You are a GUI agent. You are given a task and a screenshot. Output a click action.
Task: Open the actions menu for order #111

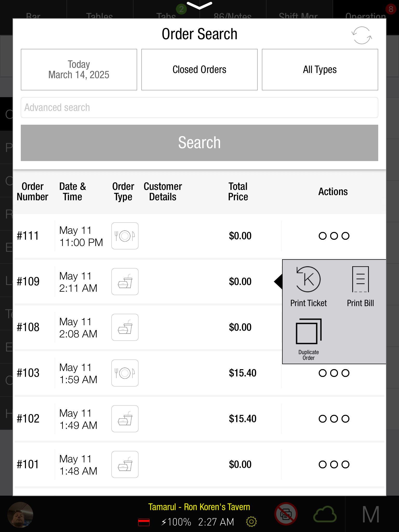click(x=334, y=236)
